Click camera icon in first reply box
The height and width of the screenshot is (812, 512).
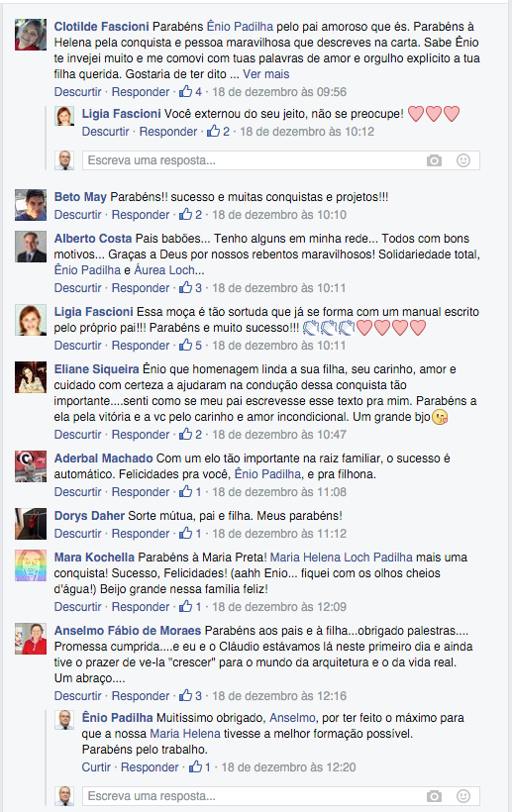coord(434,160)
